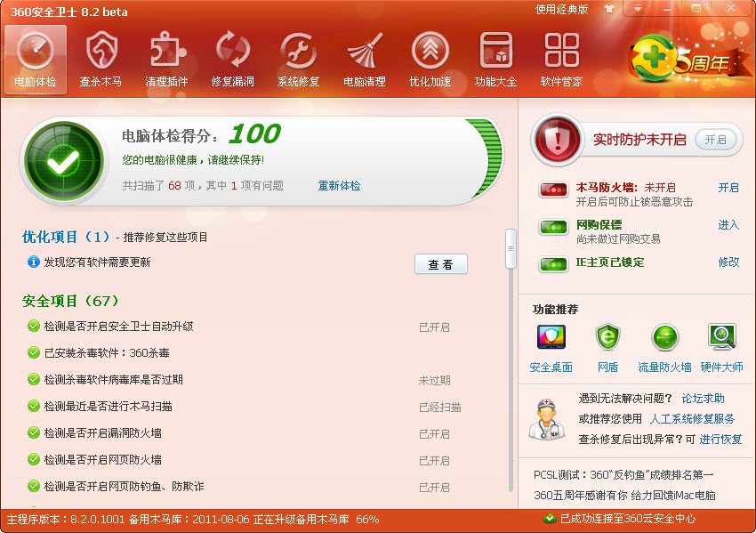Image resolution: width=756 pixels, height=533 pixels.
Task: Click 功能推荐 section heading
Action: pyautogui.click(x=555, y=309)
